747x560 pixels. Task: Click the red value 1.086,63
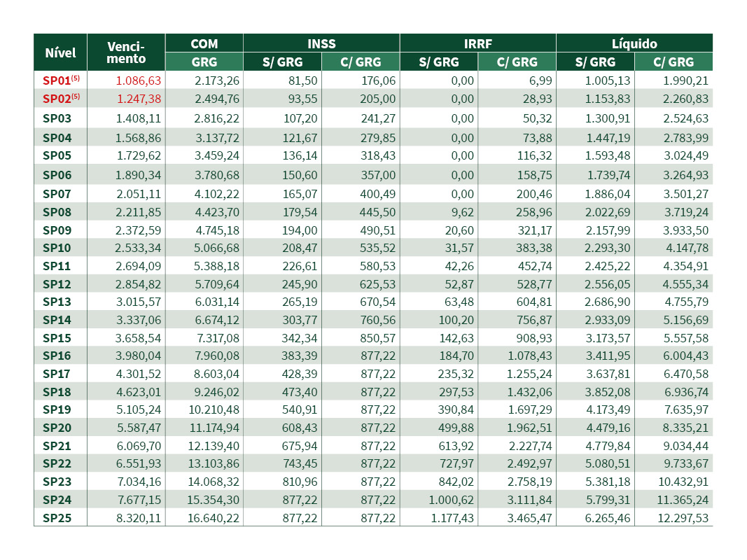coord(139,80)
